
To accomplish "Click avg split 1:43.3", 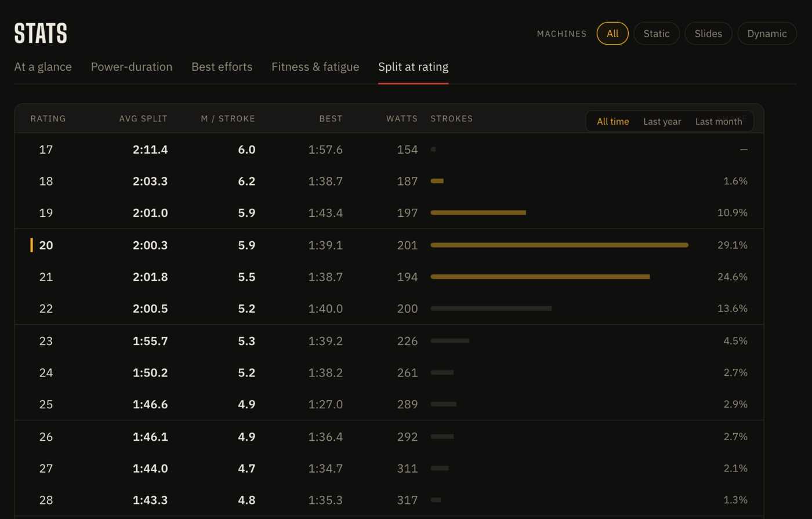I will click(150, 500).
